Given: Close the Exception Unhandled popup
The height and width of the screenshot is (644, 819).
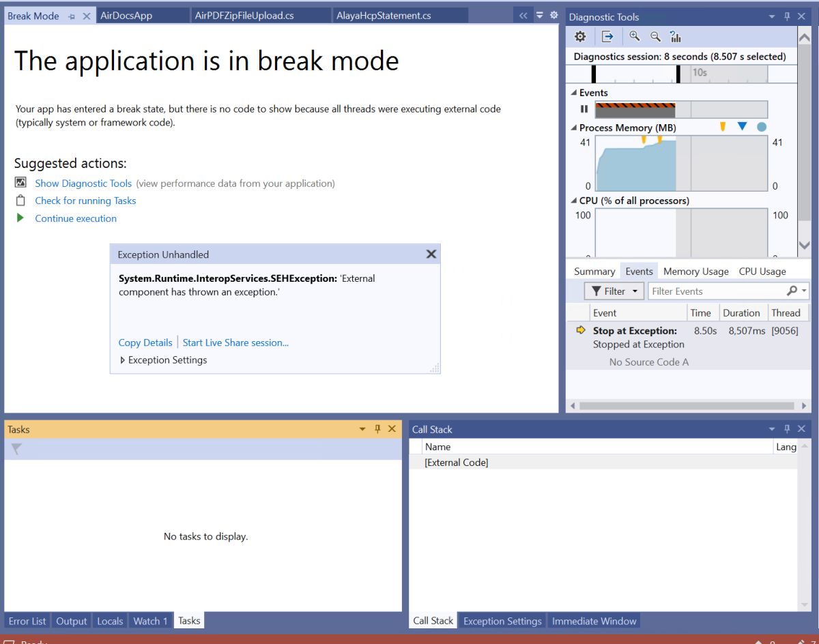Looking at the screenshot, I should tap(431, 254).
